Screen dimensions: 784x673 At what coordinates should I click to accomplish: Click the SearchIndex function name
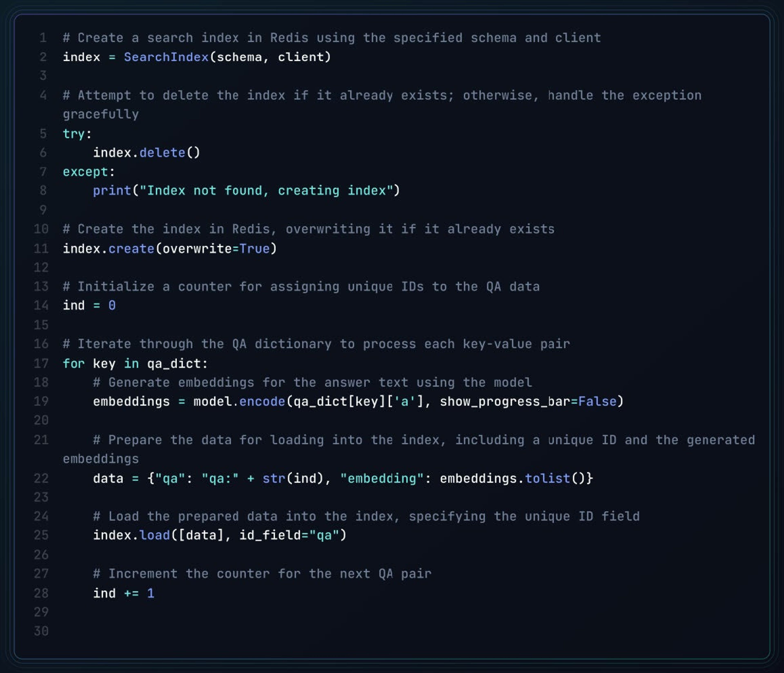166,57
